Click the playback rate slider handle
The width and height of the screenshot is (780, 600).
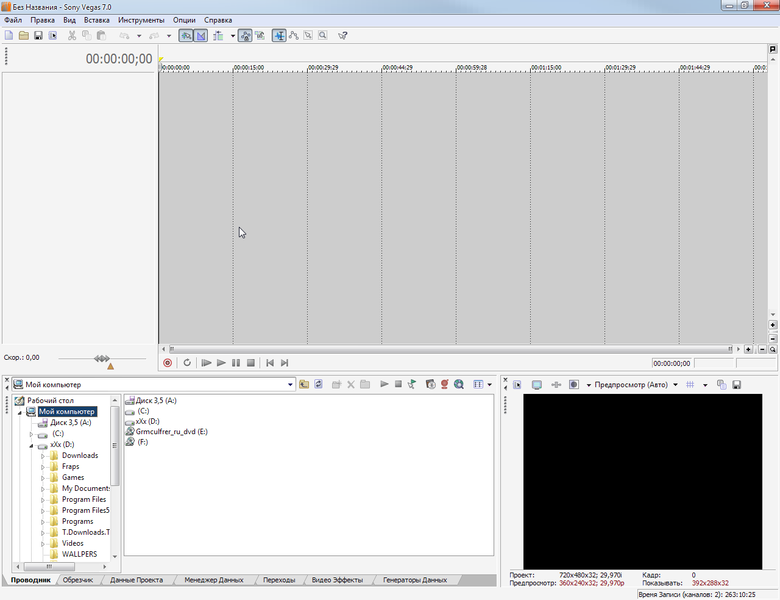102,358
